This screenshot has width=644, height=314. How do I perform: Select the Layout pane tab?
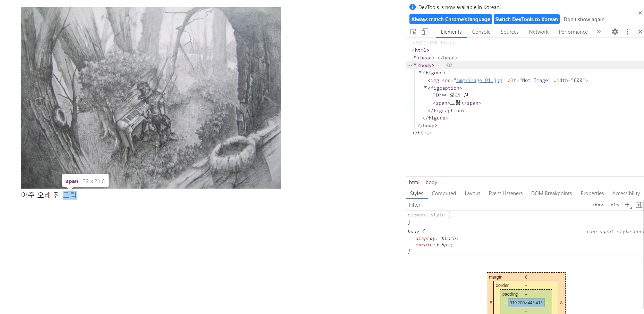pyautogui.click(x=472, y=193)
